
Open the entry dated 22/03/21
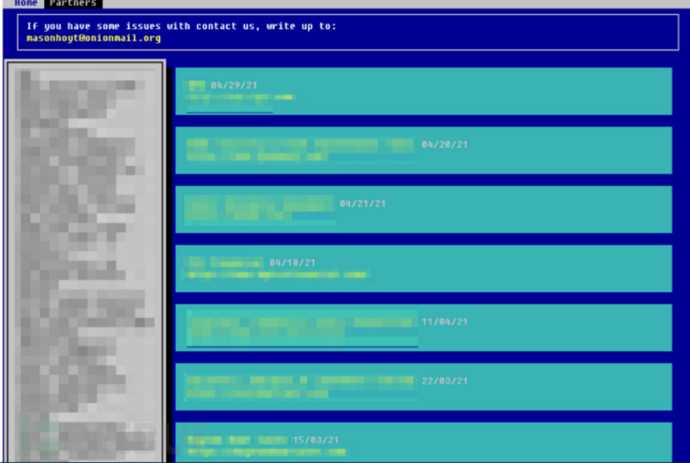pyautogui.click(x=423, y=387)
